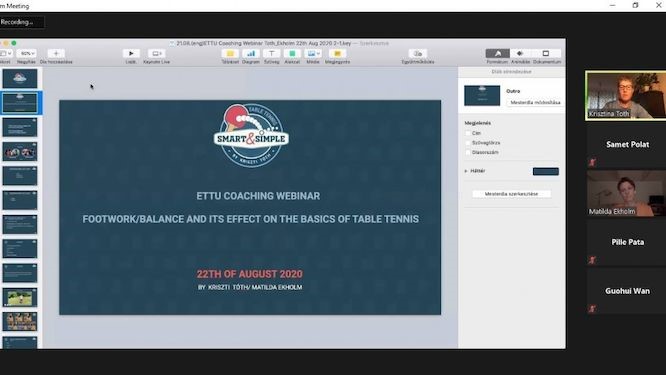Click the dark blue Háttér color swatch
This screenshot has width=666, height=375.
[546, 171]
